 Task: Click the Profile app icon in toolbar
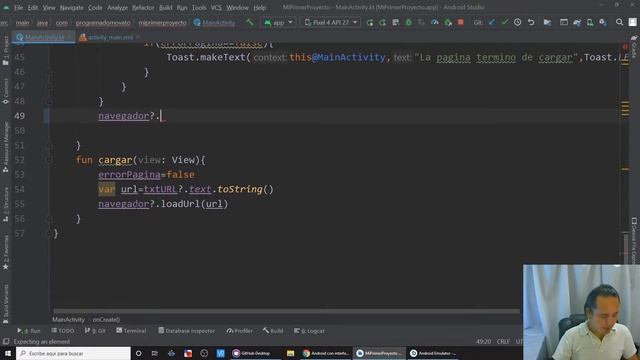435,22
